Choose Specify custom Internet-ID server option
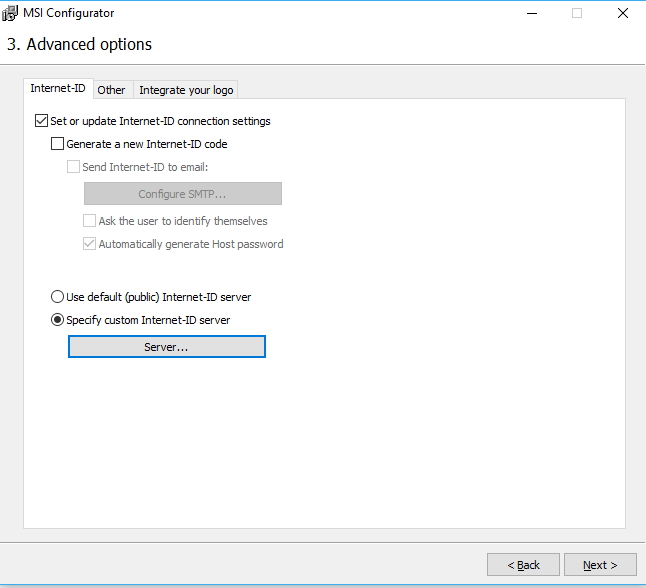The width and height of the screenshot is (646, 588). pos(57,320)
